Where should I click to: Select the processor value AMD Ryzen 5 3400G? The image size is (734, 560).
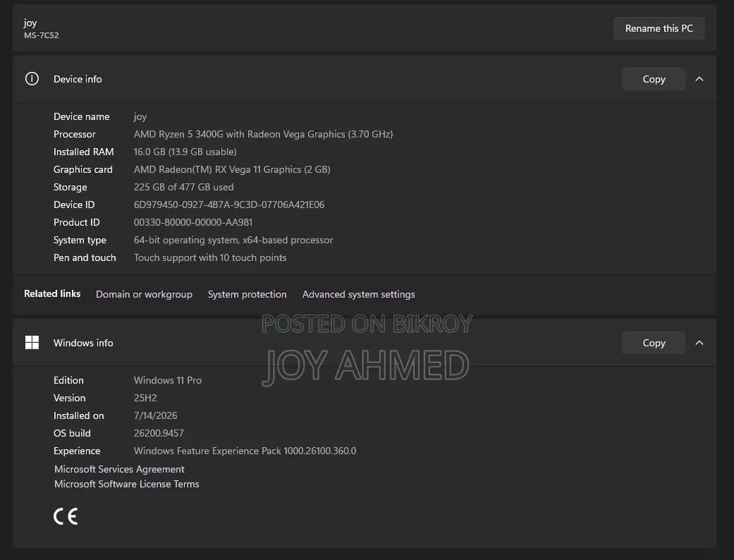pyautogui.click(x=263, y=134)
